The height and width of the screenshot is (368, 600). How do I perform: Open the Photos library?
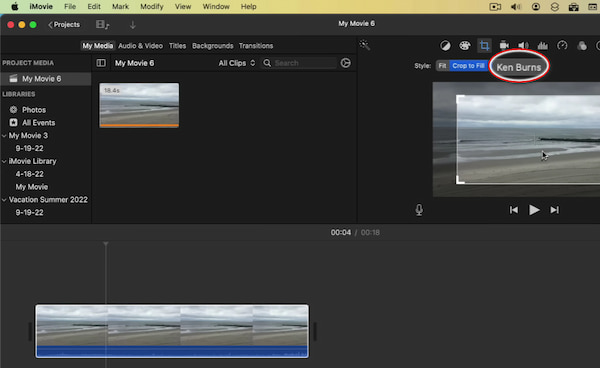34,110
